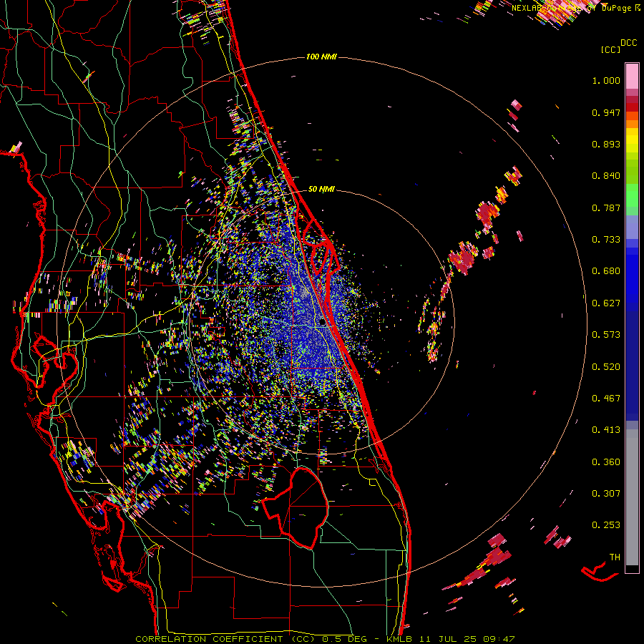Screen dimensions: 644x644
Task: Click the 0.573 scale value
Action: click(606, 335)
